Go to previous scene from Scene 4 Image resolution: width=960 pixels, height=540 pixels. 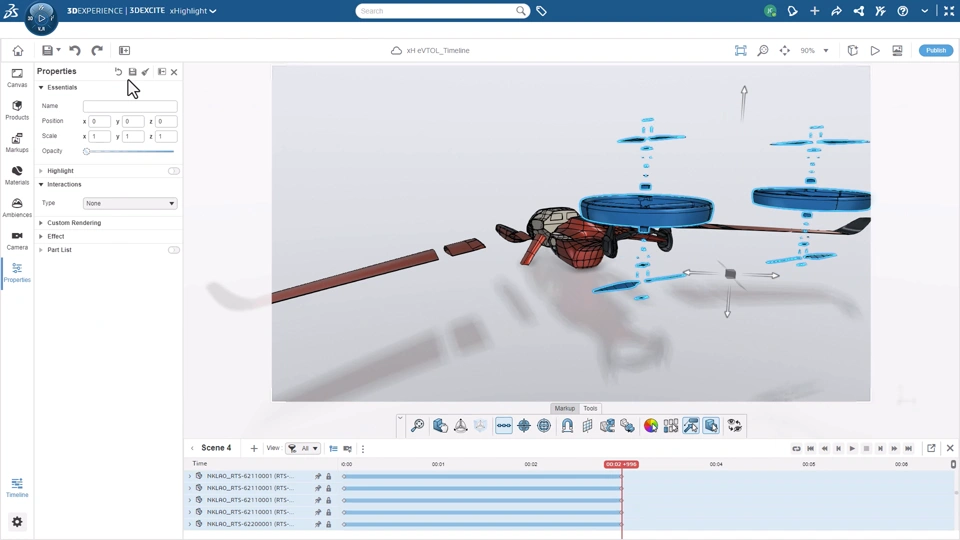(x=192, y=448)
